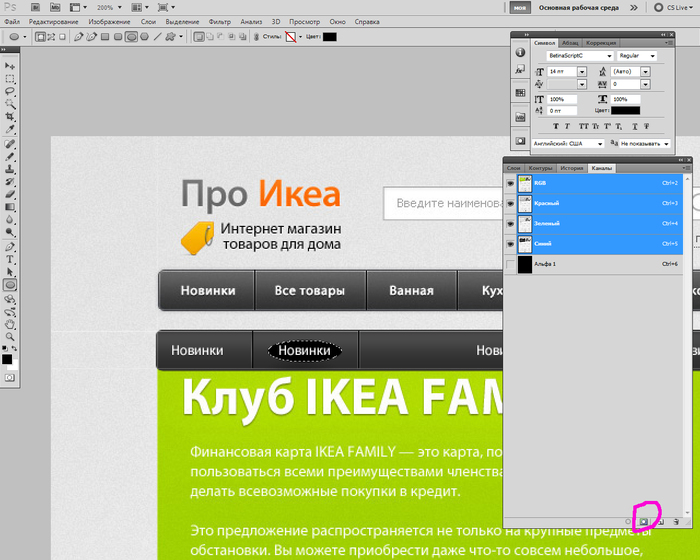Image resolution: width=700 pixels, height=560 pixels.
Task: Switch to the Слои tab
Action: (x=513, y=168)
